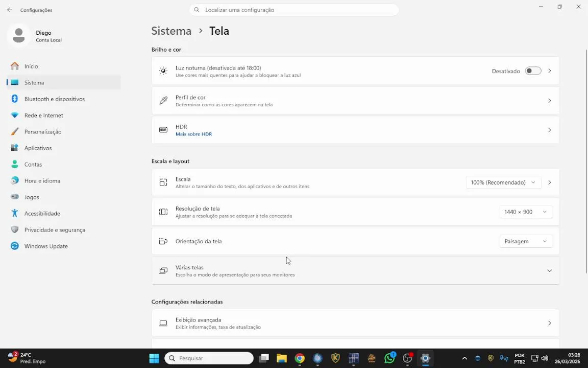The width and height of the screenshot is (588, 368).
Task: Open the Paisagem orientation dropdown
Action: [x=526, y=241]
